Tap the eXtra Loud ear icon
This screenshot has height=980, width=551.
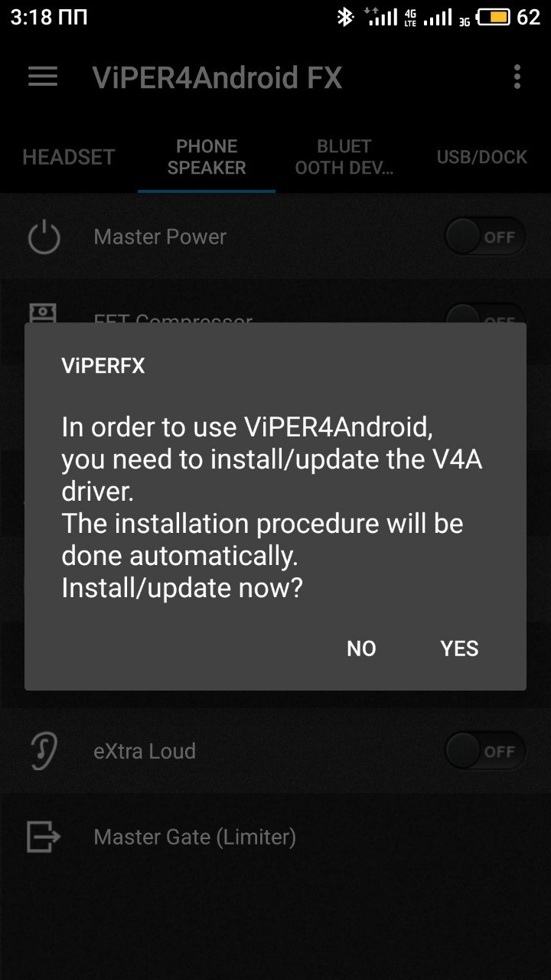pyautogui.click(x=44, y=751)
